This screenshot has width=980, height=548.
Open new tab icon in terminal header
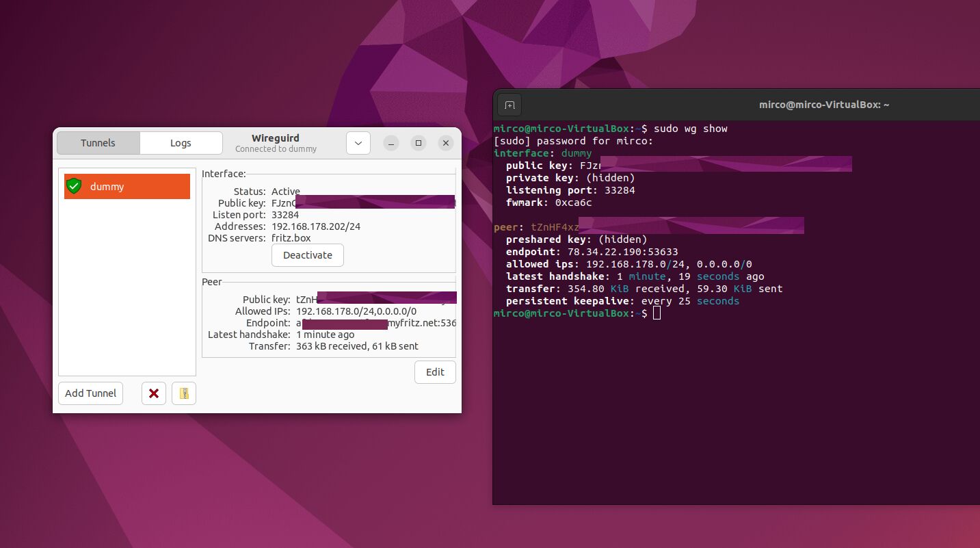point(509,105)
